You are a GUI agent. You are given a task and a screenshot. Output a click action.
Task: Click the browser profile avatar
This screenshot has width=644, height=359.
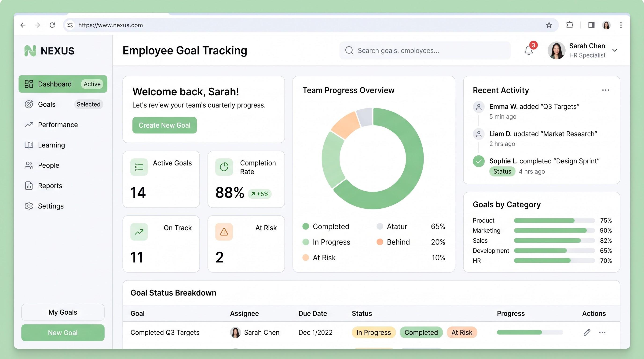[606, 25]
